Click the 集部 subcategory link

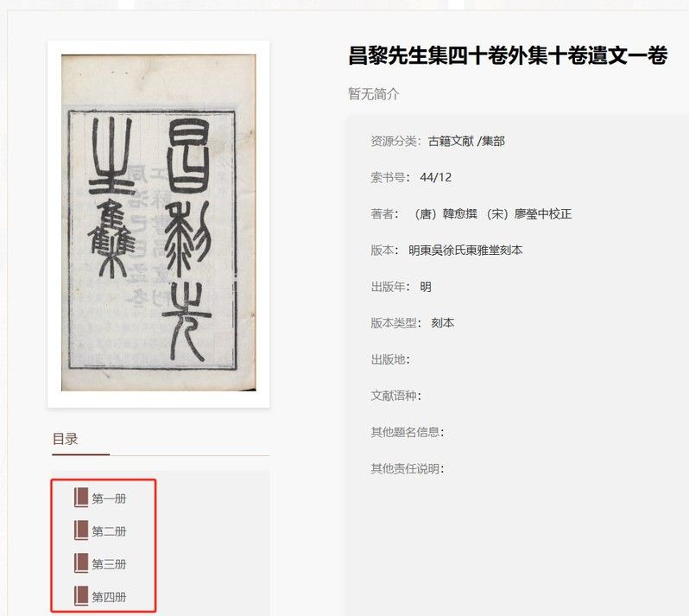(493, 141)
